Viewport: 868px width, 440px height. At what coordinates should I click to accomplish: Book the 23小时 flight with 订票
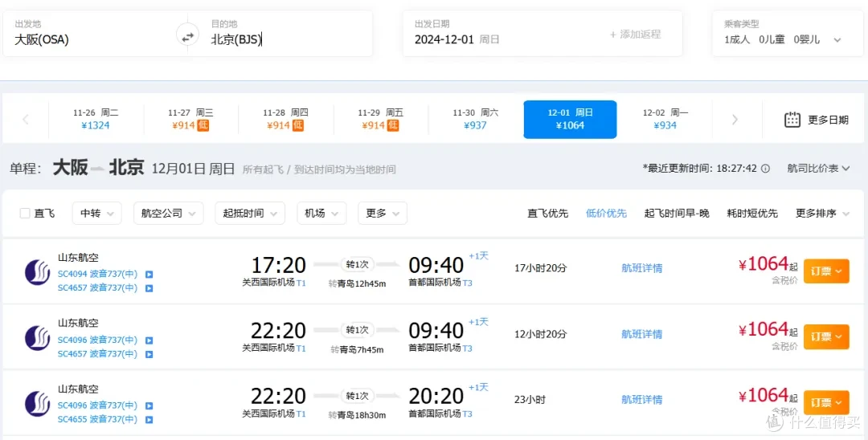pos(826,402)
